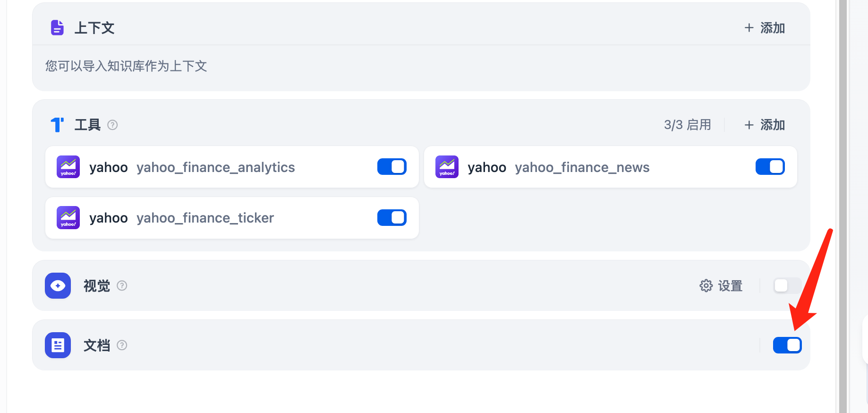This screenshot has height=413, width=868.
Task: Click the yahoo_finance_ticker tool logo
Action: click(68, 218)
